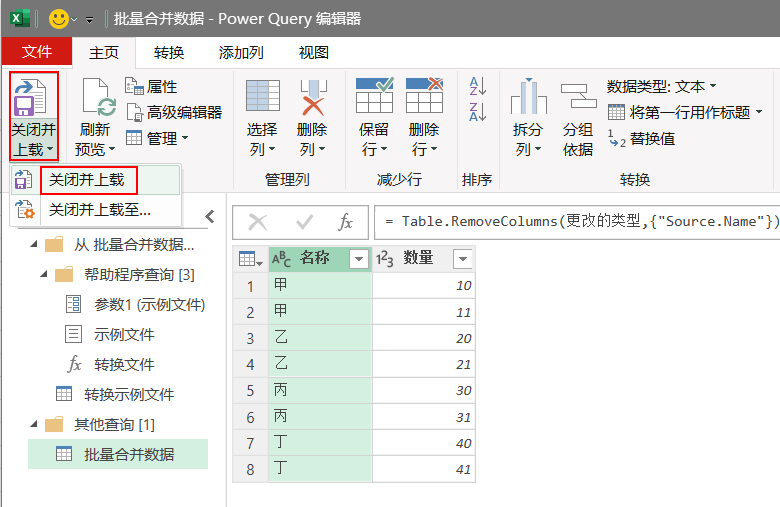The height and width of the screenshot is (507, 780).
Task: Collapse the 其他查询 [1] folder
Action: pos(34,424)
